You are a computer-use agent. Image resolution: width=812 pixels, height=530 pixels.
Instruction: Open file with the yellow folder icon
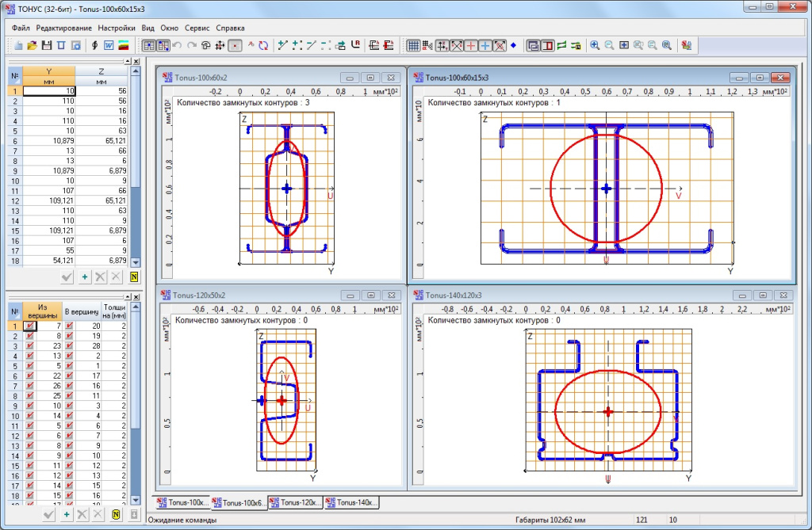pos(33,45)
